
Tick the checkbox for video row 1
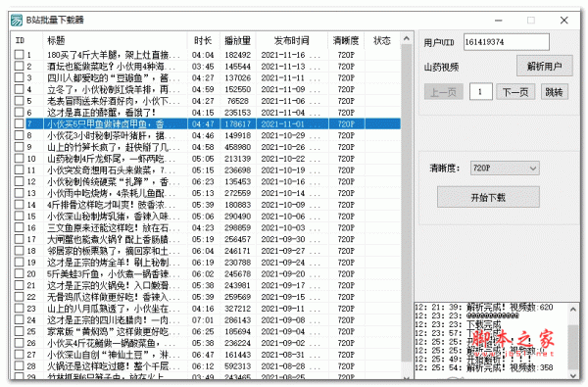point(19,55)
